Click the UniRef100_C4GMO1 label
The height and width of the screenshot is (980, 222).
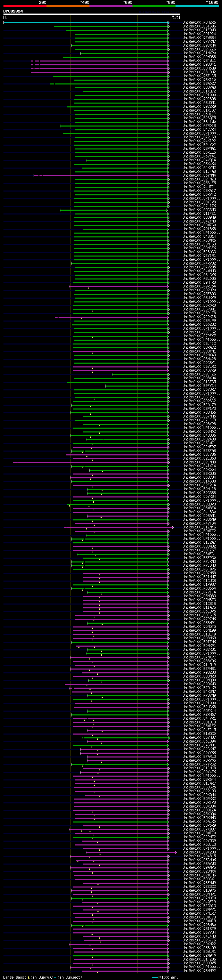[199, 745]
